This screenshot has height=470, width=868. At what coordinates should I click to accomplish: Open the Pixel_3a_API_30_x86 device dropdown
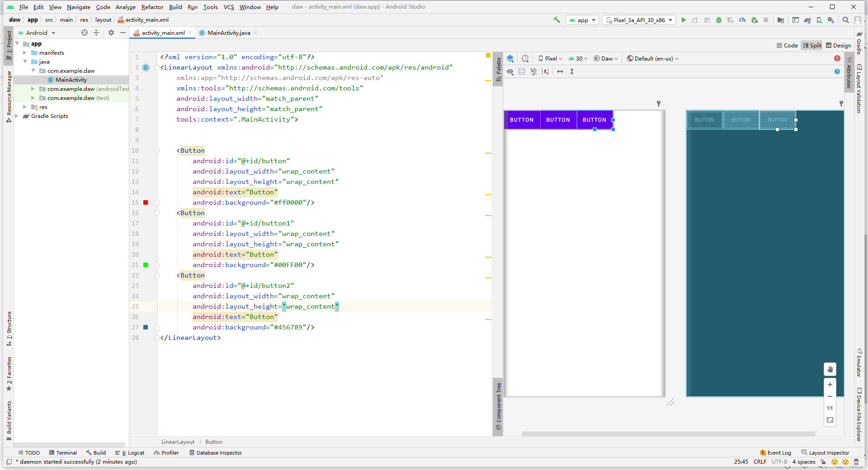click(639, 20)
